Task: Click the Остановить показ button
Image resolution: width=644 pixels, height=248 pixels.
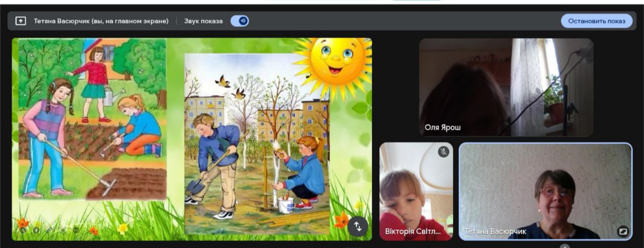Action: click(597, 21)
